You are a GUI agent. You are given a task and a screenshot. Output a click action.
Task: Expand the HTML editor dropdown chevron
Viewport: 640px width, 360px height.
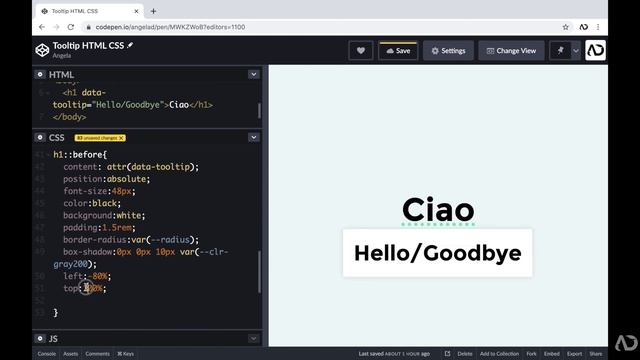tap(253, 74)
